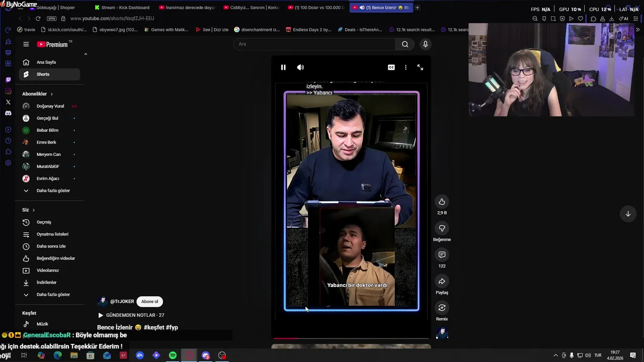Enter fullscreen on the Shorts player
The height and width of the screenshot is (362, 644).
tap(420, 67)
